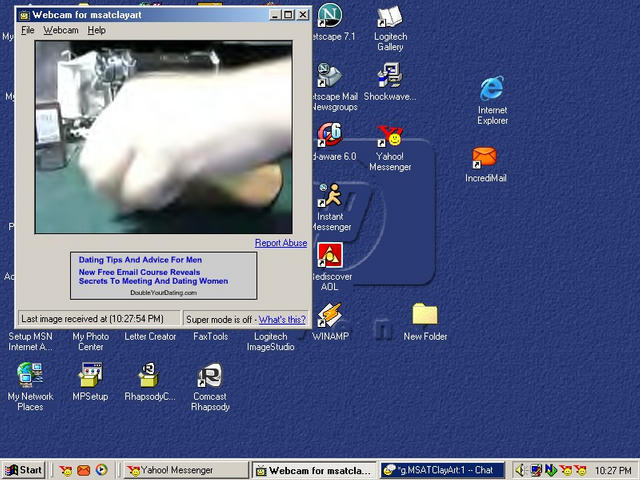Image resolution: width=640 pixels, height=480 pixels.
Task: Click the Setup MSN Internet A... label
Action: [x=30, y=342]
